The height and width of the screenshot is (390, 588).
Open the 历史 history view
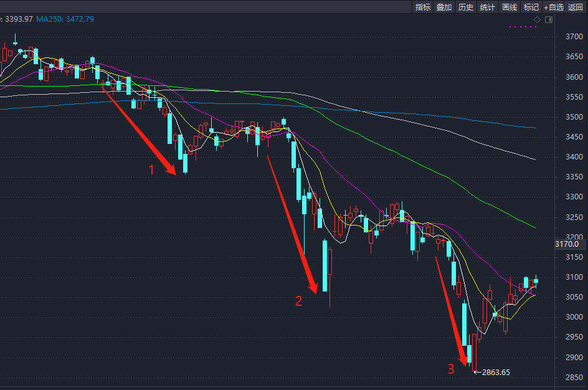(466, 7)
